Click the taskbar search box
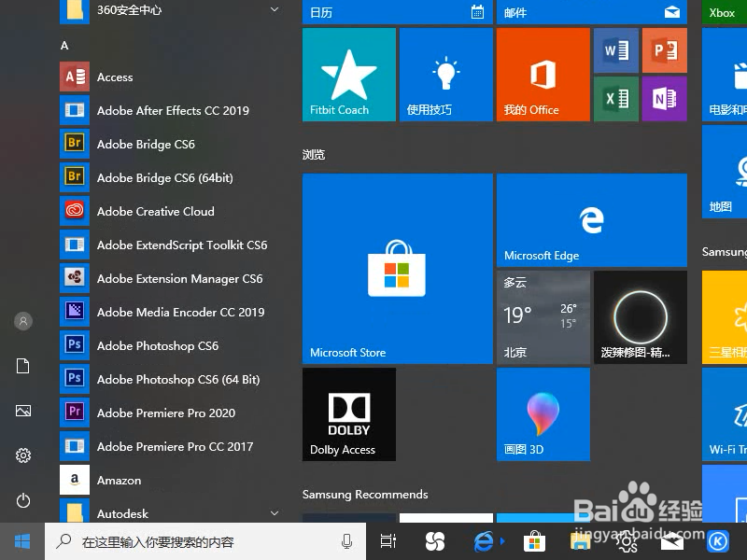Screen dimensions: 747x560 (205, 541)
